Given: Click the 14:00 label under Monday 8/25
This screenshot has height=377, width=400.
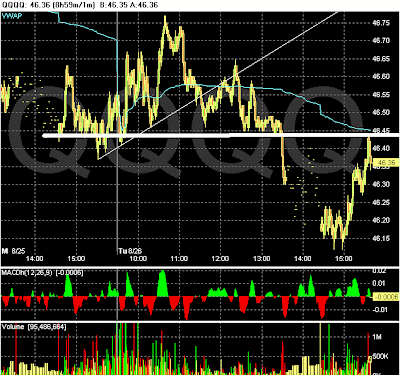Looking at the screenshot, I should [35, 259].
